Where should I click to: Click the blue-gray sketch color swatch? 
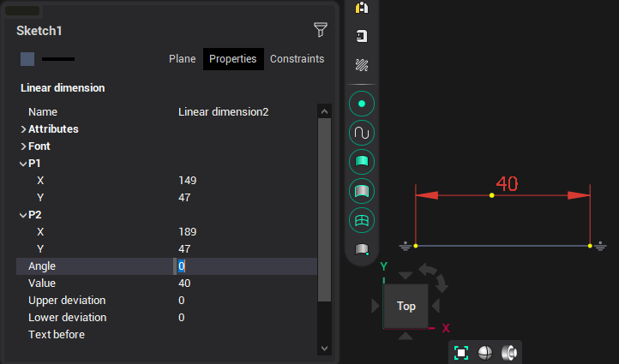pos(27,59)
